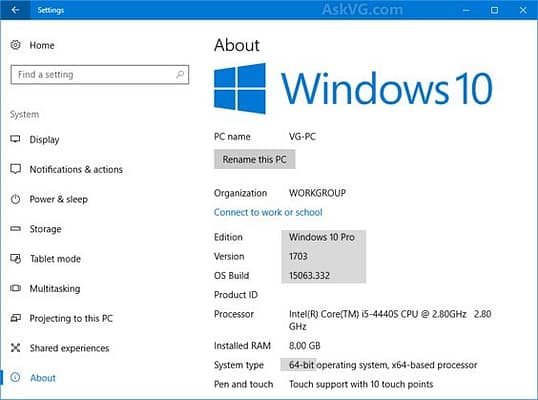This screenshot has width=538, height=400.
Task: Open Connect to work or school link
Action: click(268, 212)
